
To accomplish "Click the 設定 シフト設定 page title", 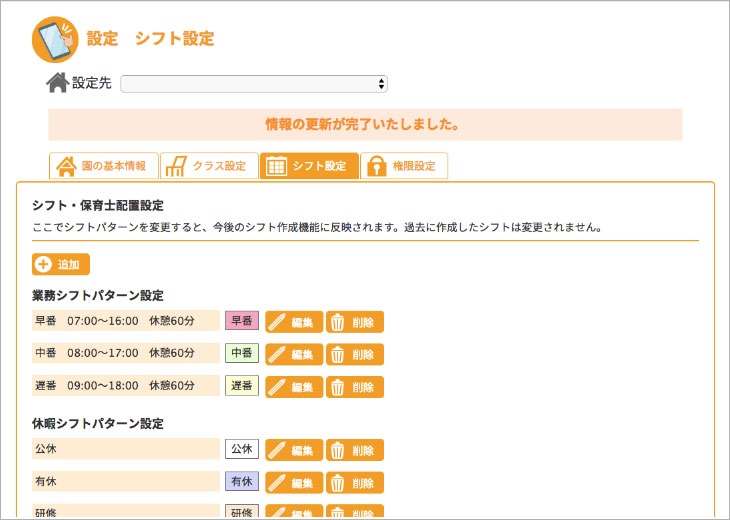I will [x=150, y=38].
